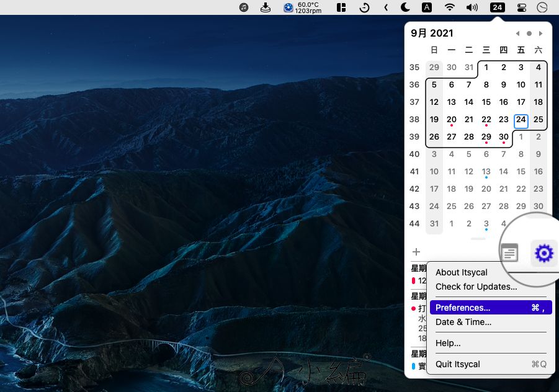The image size is (559, 392).
Task: Select September 30 in the calendar
Action: coord(503,137)
